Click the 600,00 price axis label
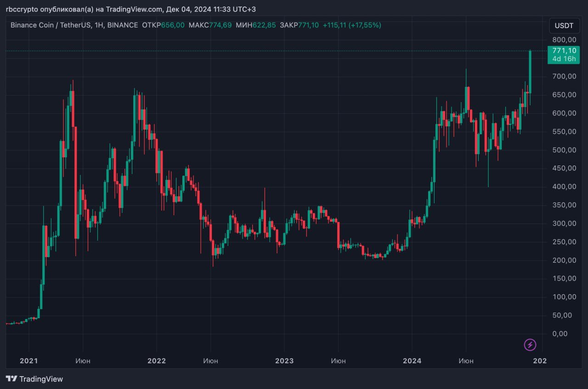 coord(564,113)
